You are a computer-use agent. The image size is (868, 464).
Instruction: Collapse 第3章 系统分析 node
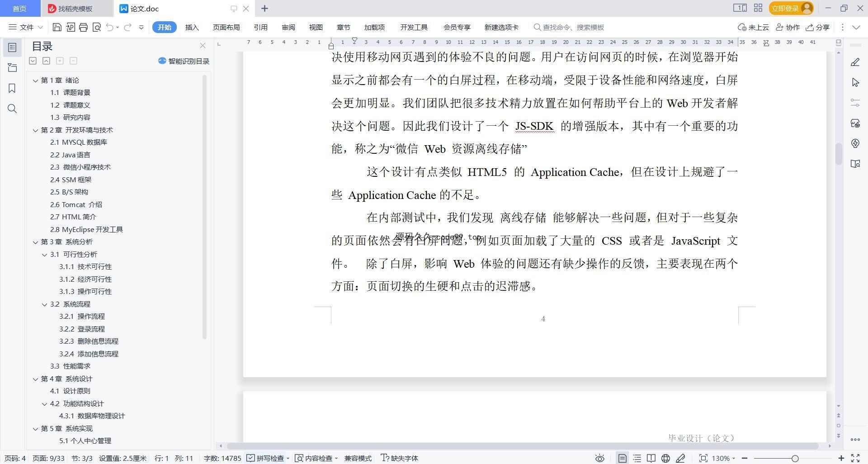pos(35,242)
